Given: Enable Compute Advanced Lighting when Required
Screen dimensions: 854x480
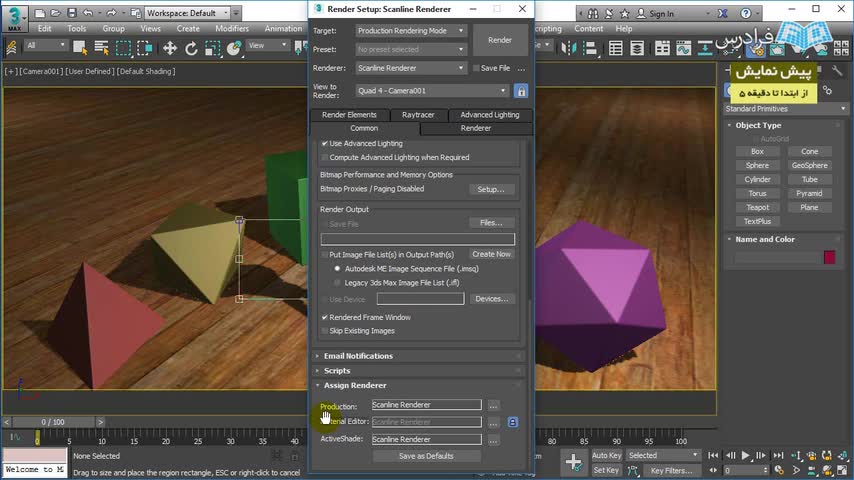Looking at the screenshot, I should pos(325,157).
